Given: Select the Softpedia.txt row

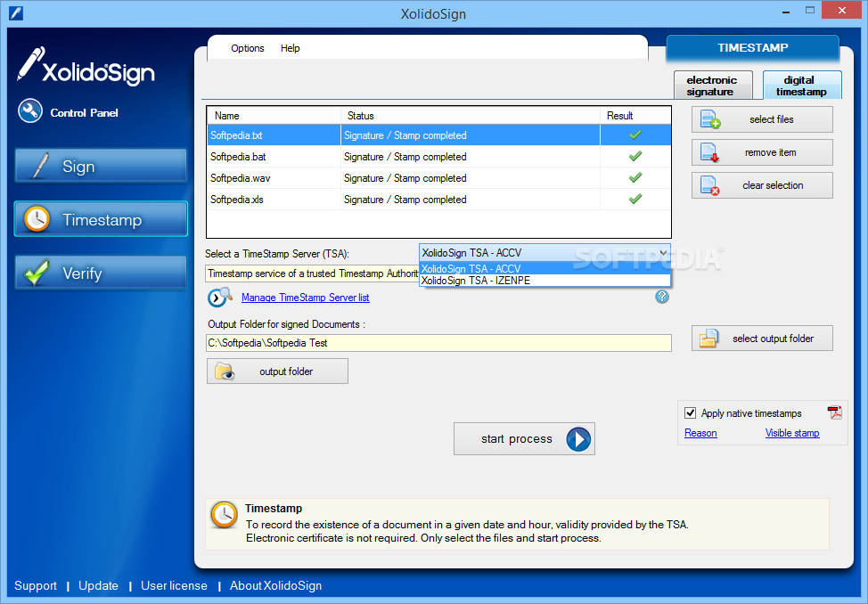Looking at the screenshot, I should (x=439, y=135).
